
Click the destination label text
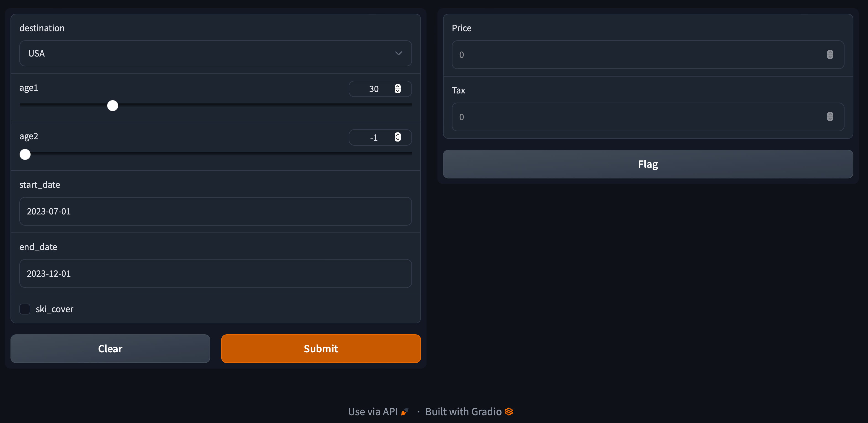[x=42, y=28]
